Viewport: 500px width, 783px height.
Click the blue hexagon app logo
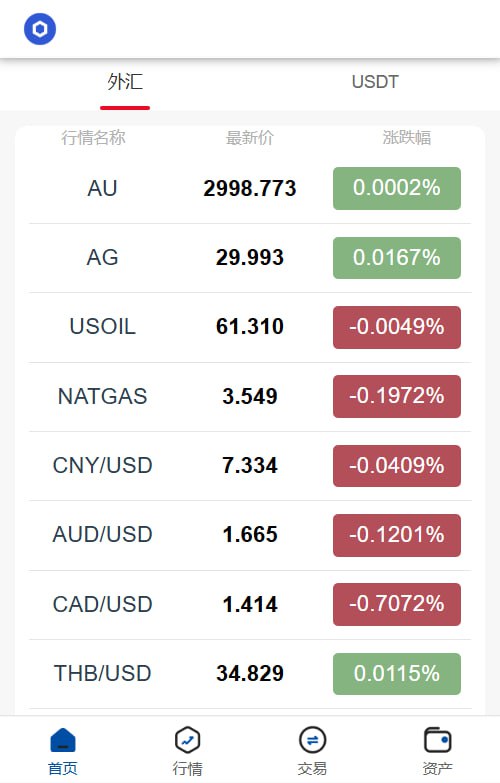(40, 29)
